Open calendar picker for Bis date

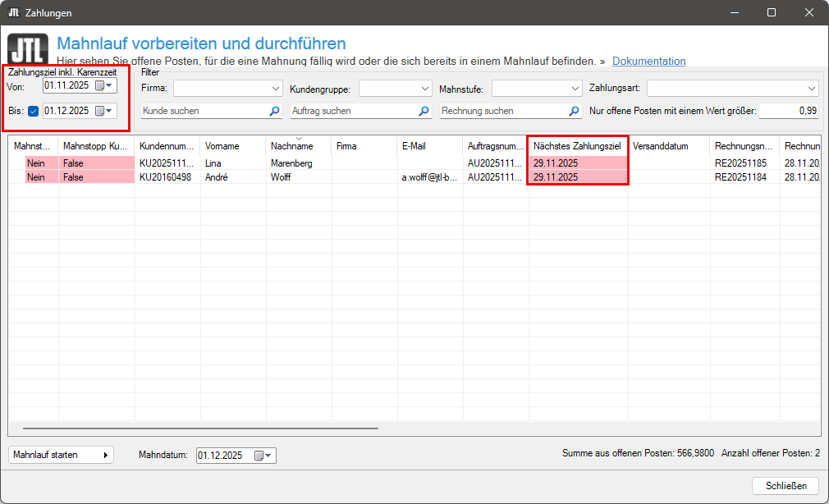tap(104, 111)
